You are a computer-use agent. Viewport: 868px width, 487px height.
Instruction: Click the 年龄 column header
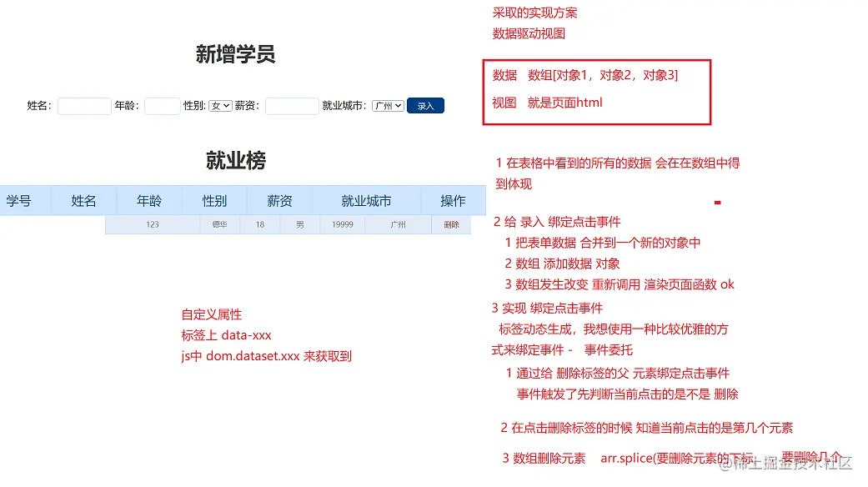149,201
